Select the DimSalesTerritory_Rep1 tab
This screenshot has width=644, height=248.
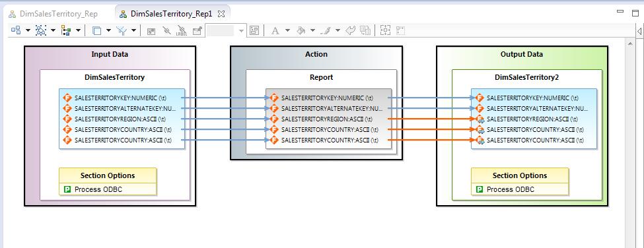(x=171, y=14)
